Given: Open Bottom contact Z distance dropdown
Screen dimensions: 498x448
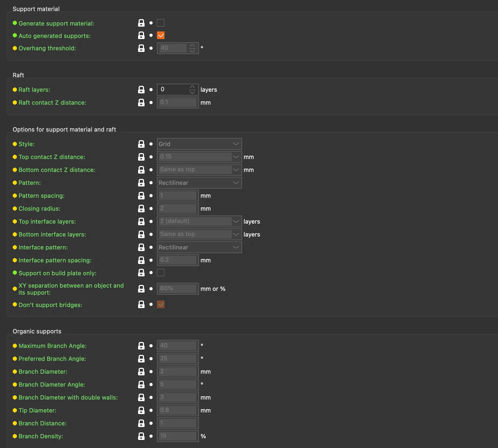Looking at the screenshot, I should (x=199, y=170).
